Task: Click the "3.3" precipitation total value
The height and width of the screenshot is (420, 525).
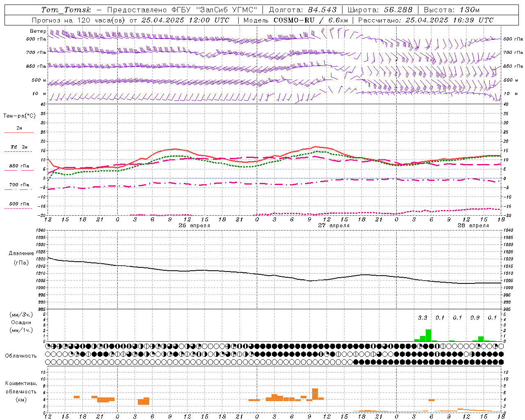Action: (422, 318)
